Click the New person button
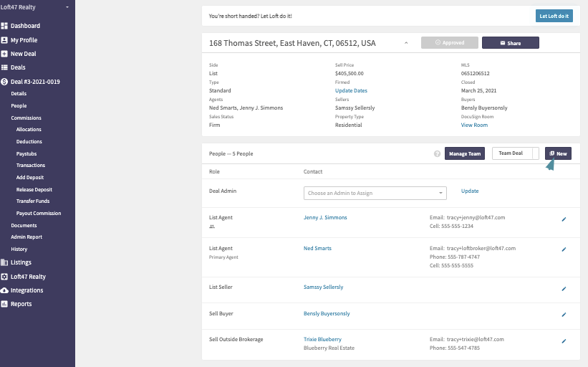Screen dimensions: 588x367 [x=558, y=153]
